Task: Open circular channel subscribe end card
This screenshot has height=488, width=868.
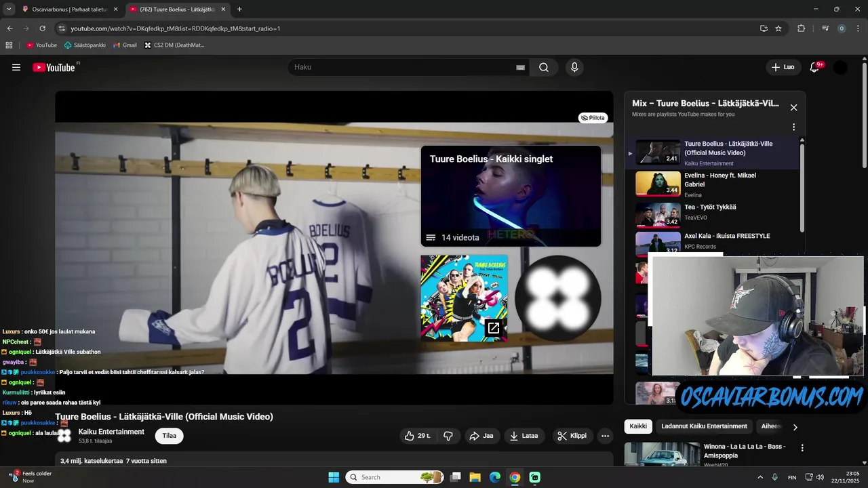Action: click(x=557, y=298)
